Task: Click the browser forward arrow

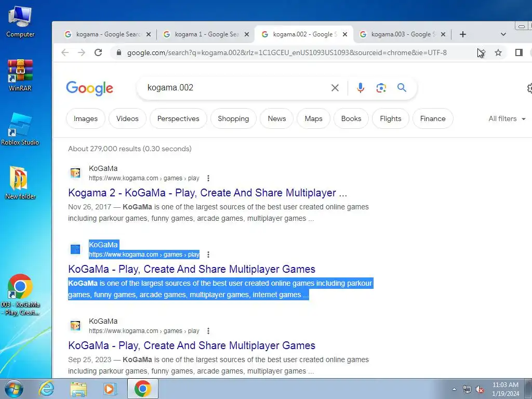Action: (x=82, y=52)
